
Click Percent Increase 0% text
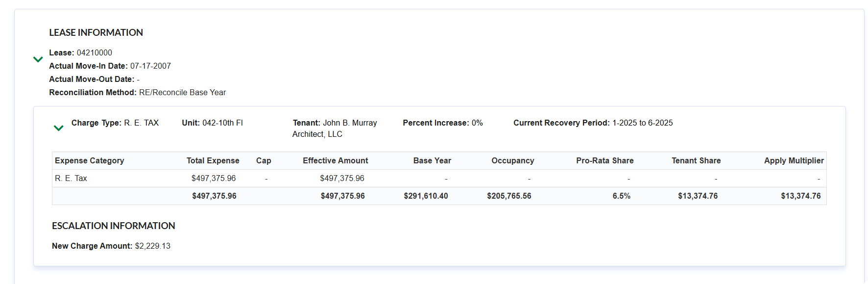(x=443, y=123)
